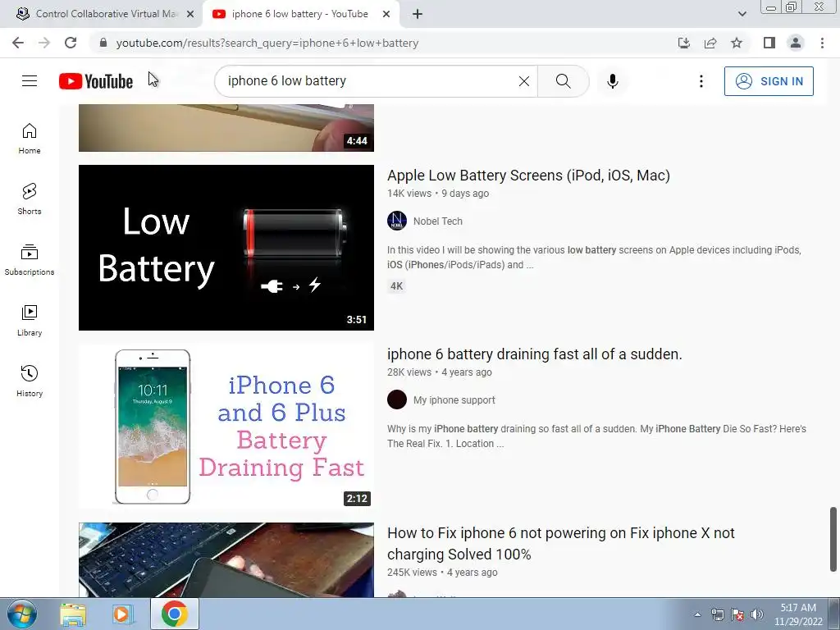Open Windows Explorer from the taskbar
The width and height of the screenshot is (840, 630).
[x=73, y=614]
